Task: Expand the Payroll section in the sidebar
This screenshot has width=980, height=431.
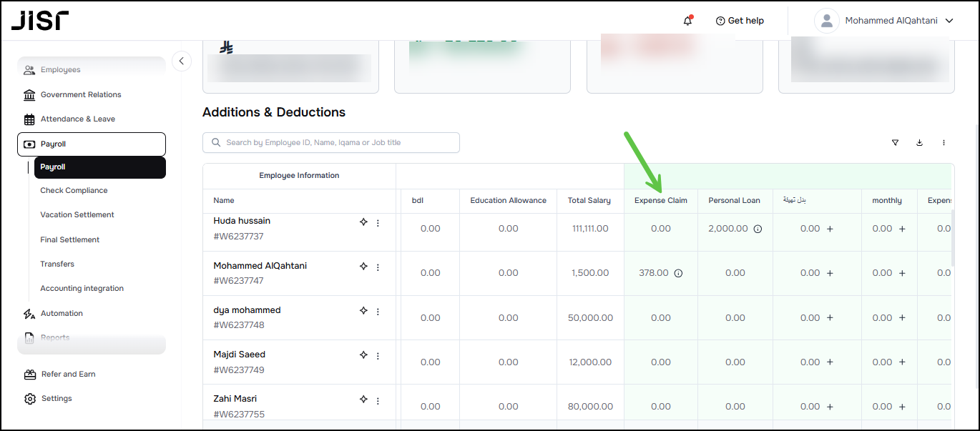Action: pyautogui.click(x=92, y=144)
